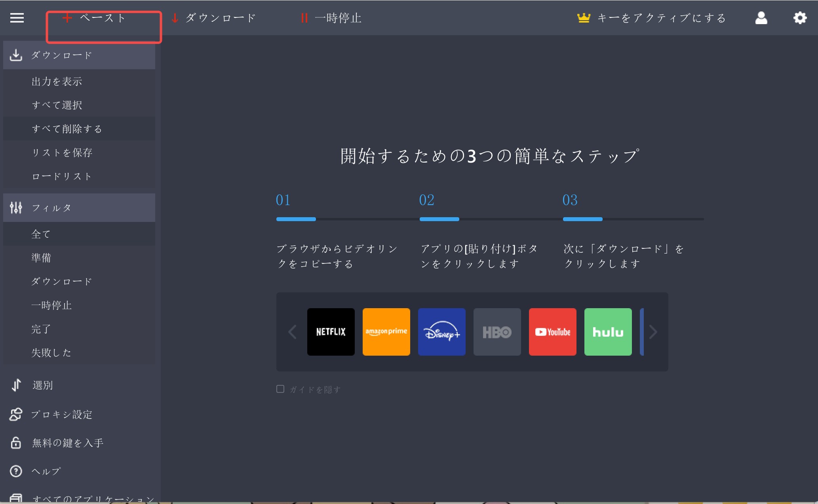Click the Disney+ tile
818x504 pixels.
pos(442,332)
